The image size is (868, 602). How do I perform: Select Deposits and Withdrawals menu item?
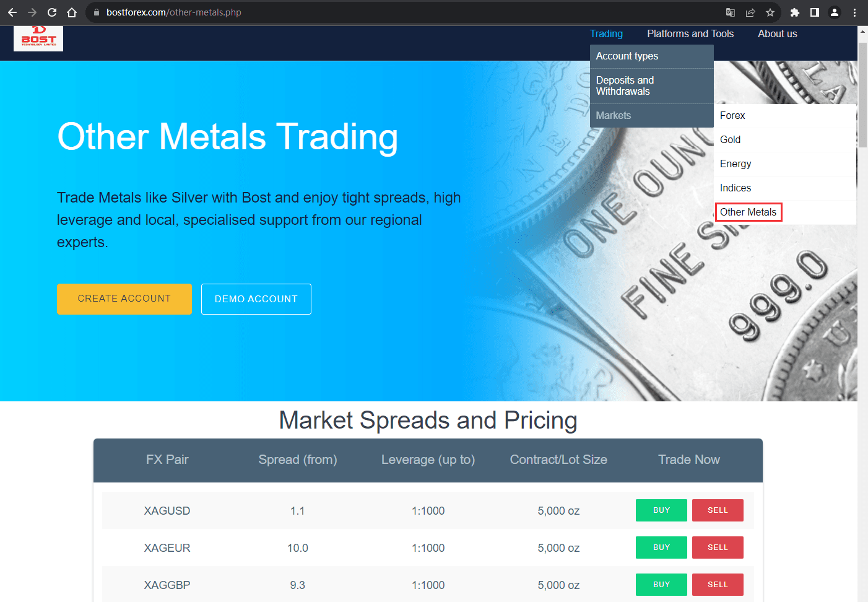pyautogui.click(x=652, y=86)
